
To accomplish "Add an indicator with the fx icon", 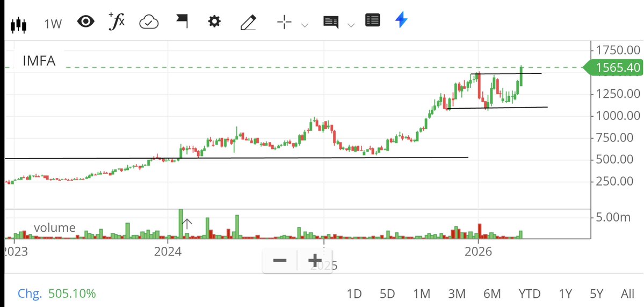I will click(116, 22).
